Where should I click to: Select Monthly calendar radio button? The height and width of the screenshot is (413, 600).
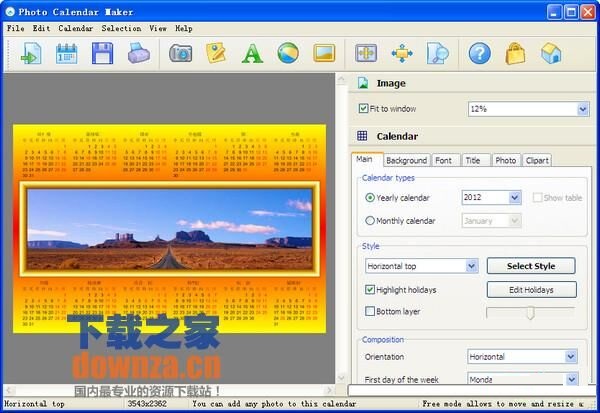[370, 221]
